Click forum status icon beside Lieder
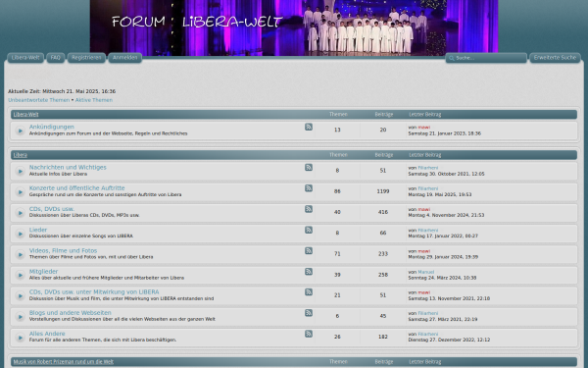This screenshot has width=588, height=368. (20, 234)
